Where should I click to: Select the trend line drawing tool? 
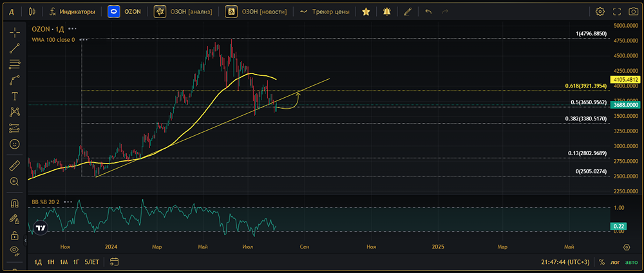pos(14,48)
